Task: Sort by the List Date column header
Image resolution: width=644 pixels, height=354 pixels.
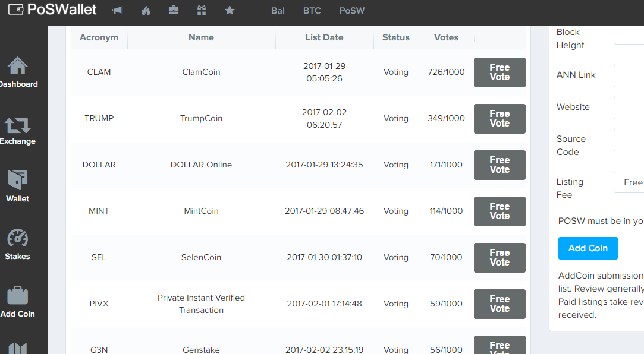Action: tap(324, 37)
